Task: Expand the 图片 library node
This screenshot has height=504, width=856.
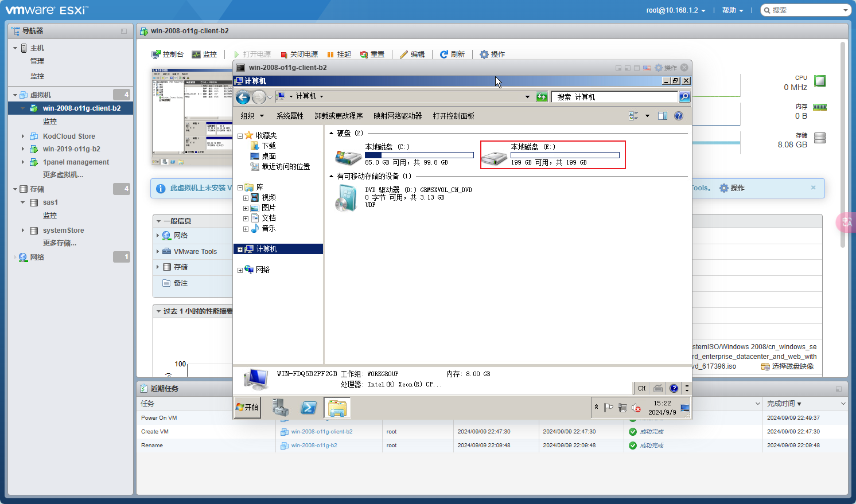Action: 246,208
